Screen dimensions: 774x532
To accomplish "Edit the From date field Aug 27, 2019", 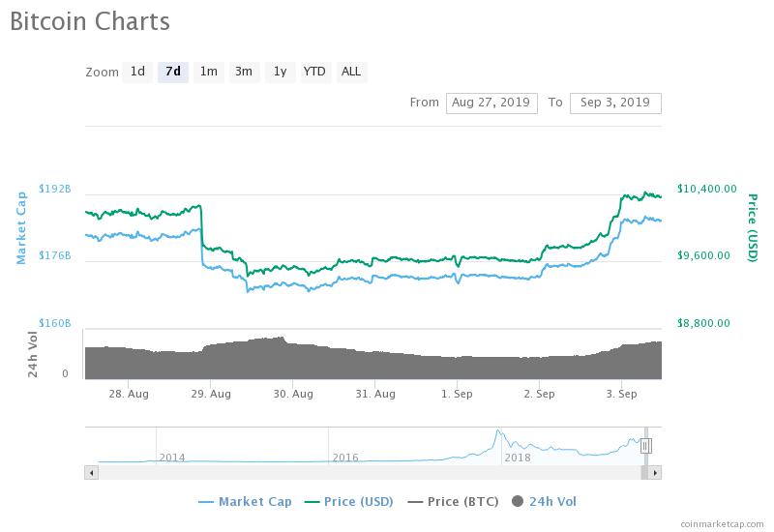I will pos(491,103).
